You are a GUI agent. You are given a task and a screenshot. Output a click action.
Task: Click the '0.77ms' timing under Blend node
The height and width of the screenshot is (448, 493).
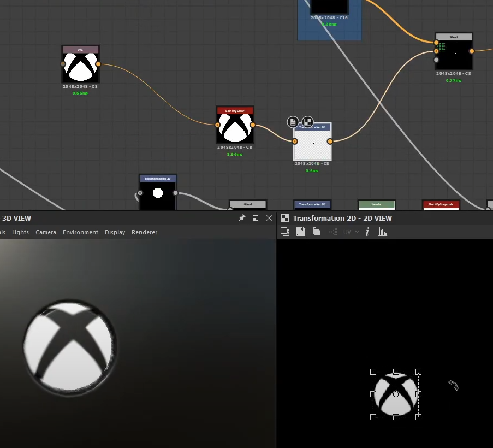pos(453,80)
